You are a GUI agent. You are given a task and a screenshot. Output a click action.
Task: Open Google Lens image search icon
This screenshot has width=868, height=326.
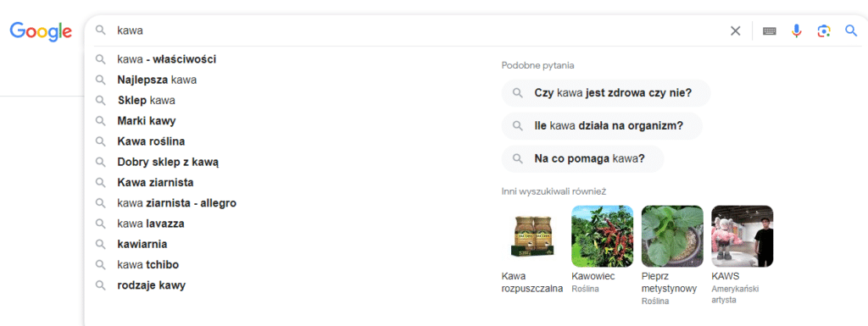[824, 31]
